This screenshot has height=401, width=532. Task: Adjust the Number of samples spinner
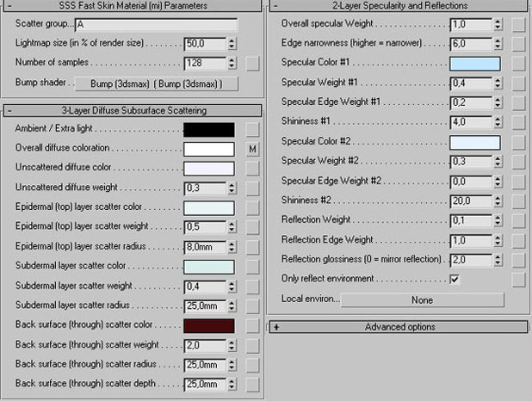[232, 64]
